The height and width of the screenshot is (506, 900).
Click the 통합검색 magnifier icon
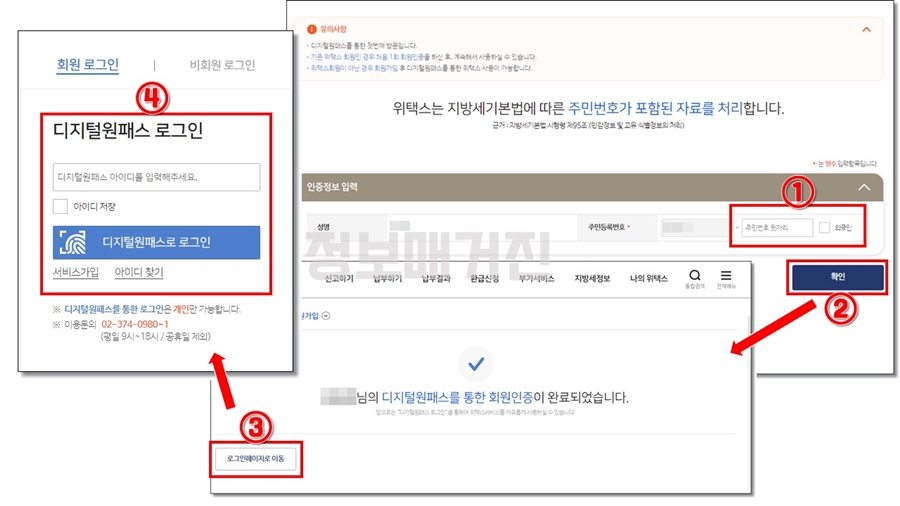click(695, 275)
